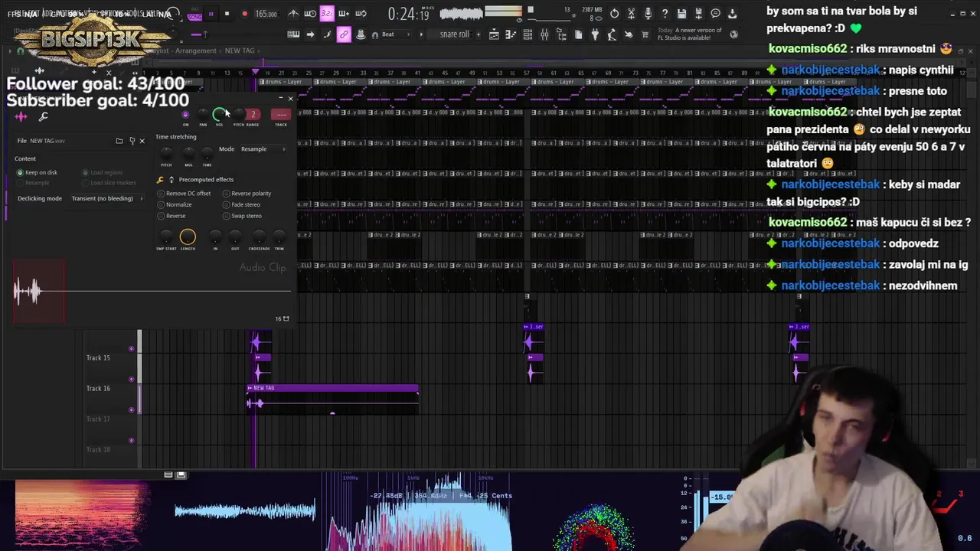The image size is (980, 551).
Task: Click the microphone one-click recording icon
Action: (648, 14)
